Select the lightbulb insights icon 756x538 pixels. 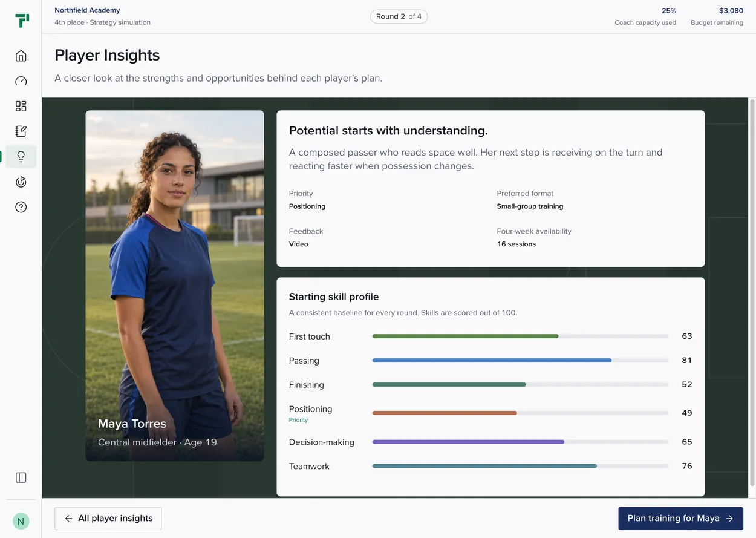point(21,157)
